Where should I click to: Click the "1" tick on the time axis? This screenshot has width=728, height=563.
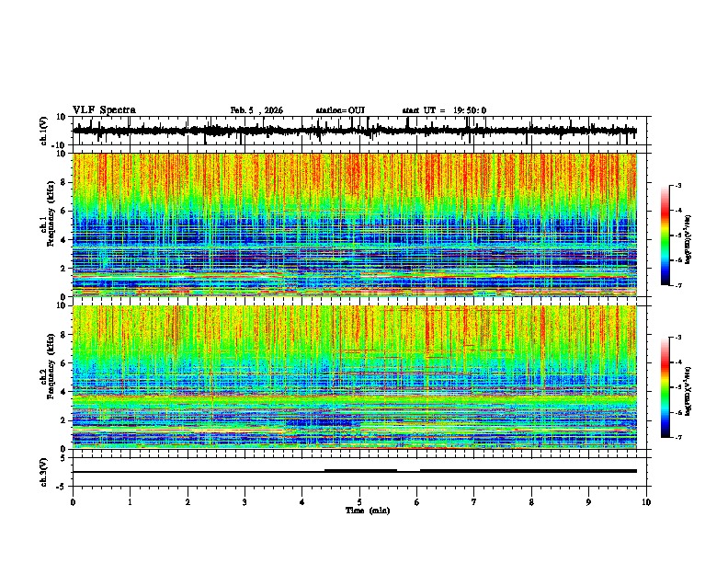coord(131,502)
